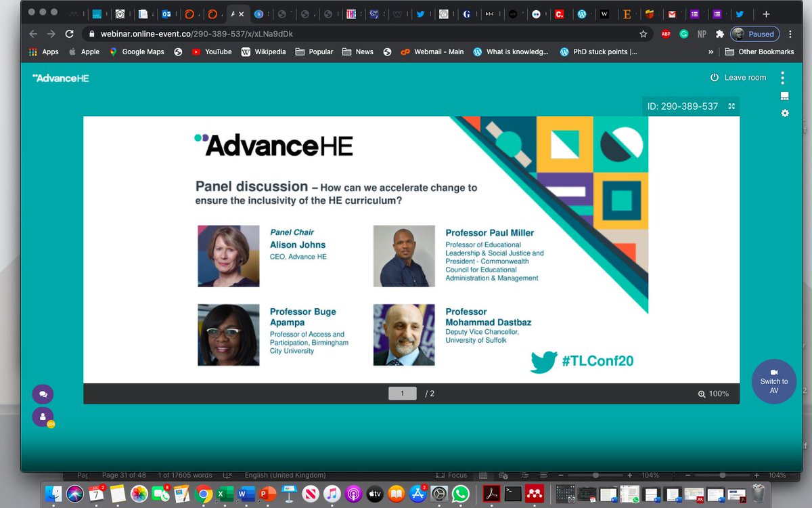Expand presentation to fullscreen next to ID
The image size is (812, 508).
pyautogui.click(x=731, y=106)
